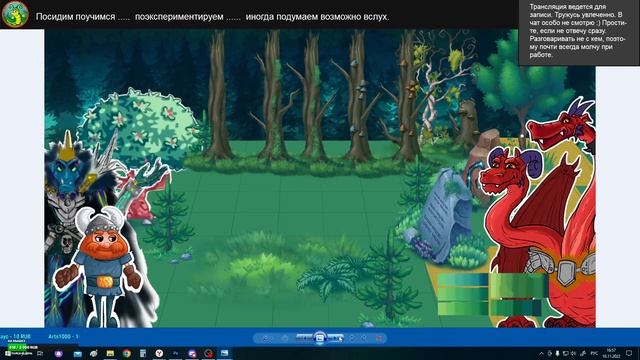Launch Yandex Browser from the taskbar
This screenshot has width=640, height=360.
(x=159, y=353)
